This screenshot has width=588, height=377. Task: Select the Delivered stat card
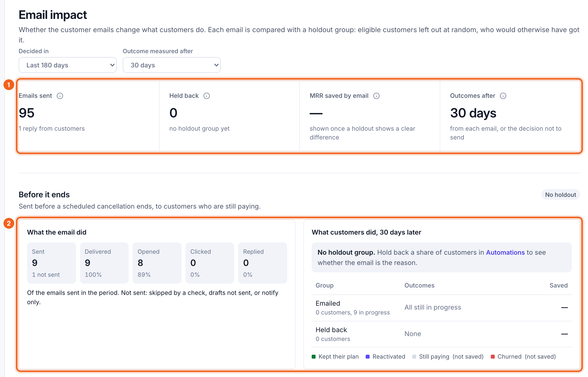click(x=104, y=263)
